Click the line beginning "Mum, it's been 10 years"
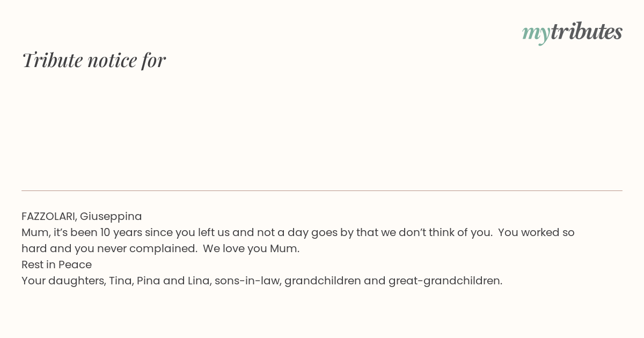Screen dimensions: 644x338 tap(298, 232)
